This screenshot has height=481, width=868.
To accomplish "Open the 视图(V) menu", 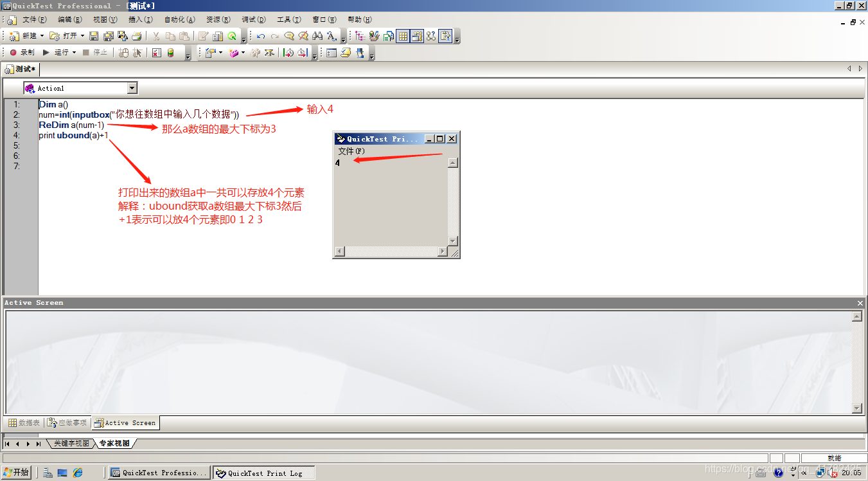I will [105, 20].
